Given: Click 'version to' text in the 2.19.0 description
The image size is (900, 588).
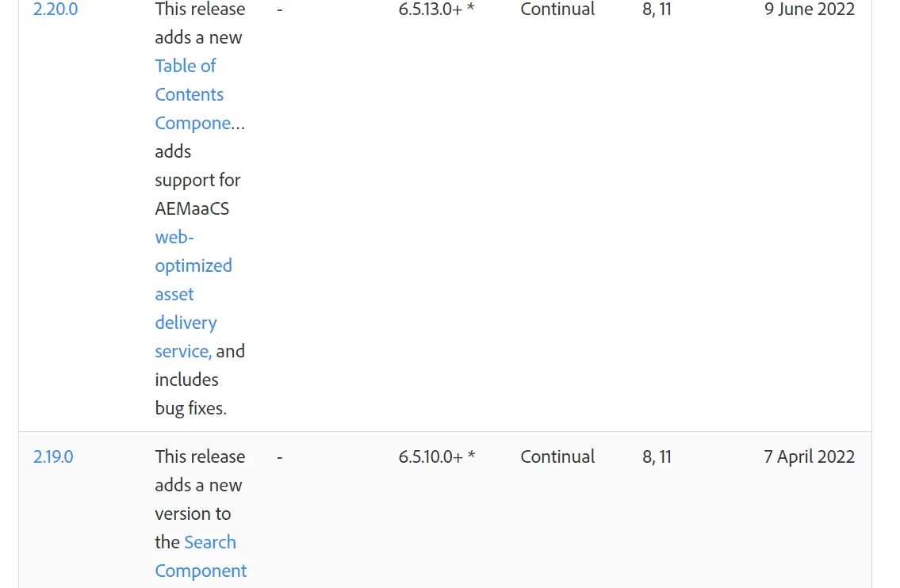Looking at the screenshot, I should 193,514.
